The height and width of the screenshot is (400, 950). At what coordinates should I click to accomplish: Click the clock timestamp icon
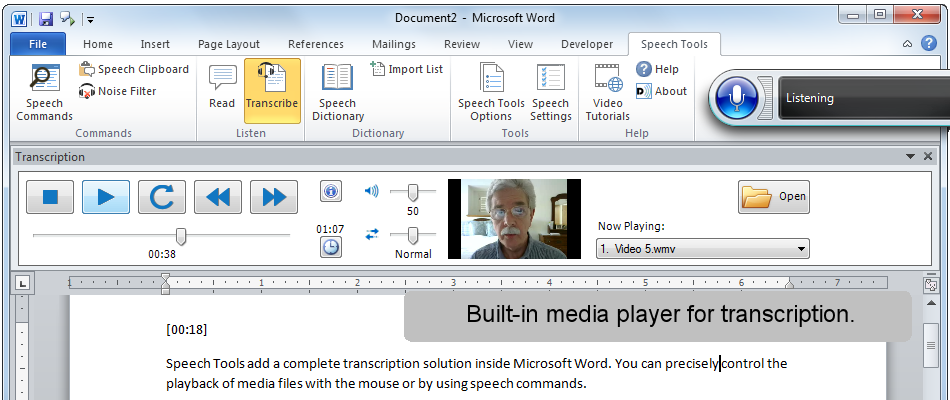coord(331,247)
